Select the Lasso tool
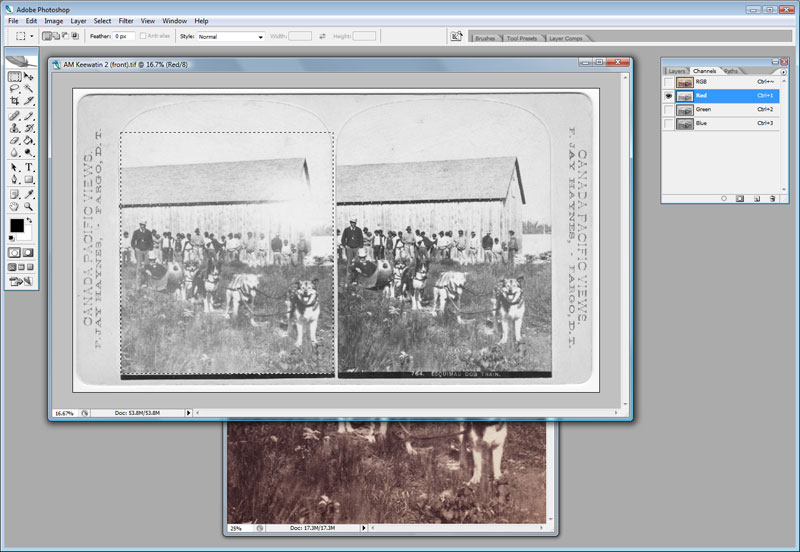800x552 pixels. pyautogui.click(x=15, y=88)
